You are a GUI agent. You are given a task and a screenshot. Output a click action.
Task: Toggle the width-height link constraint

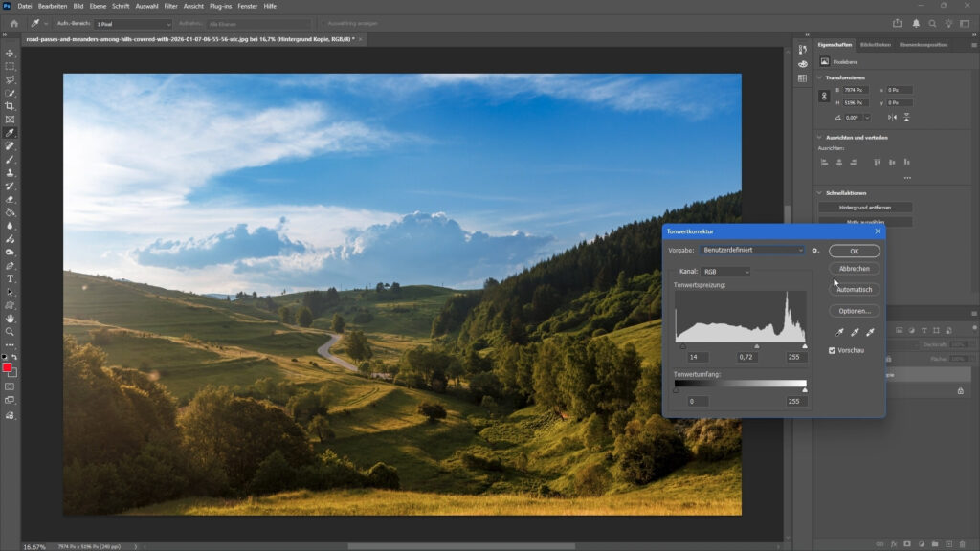(x=823, y=96)
